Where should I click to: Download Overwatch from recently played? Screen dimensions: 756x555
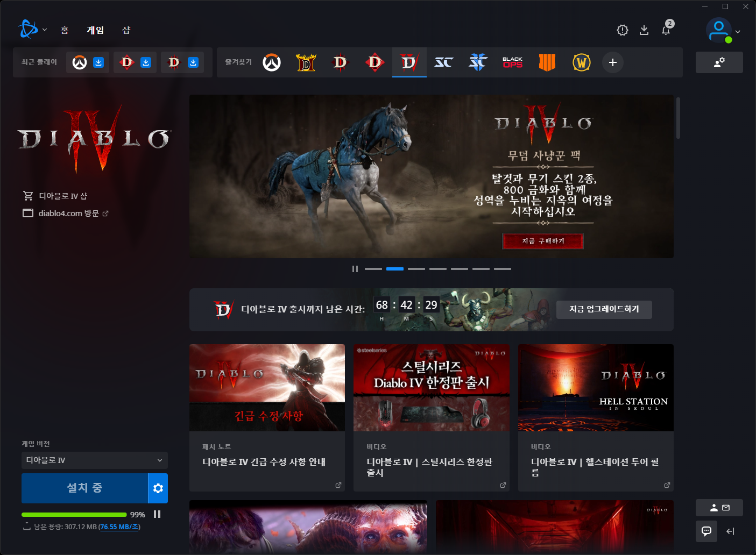click(x=98, y=62)
